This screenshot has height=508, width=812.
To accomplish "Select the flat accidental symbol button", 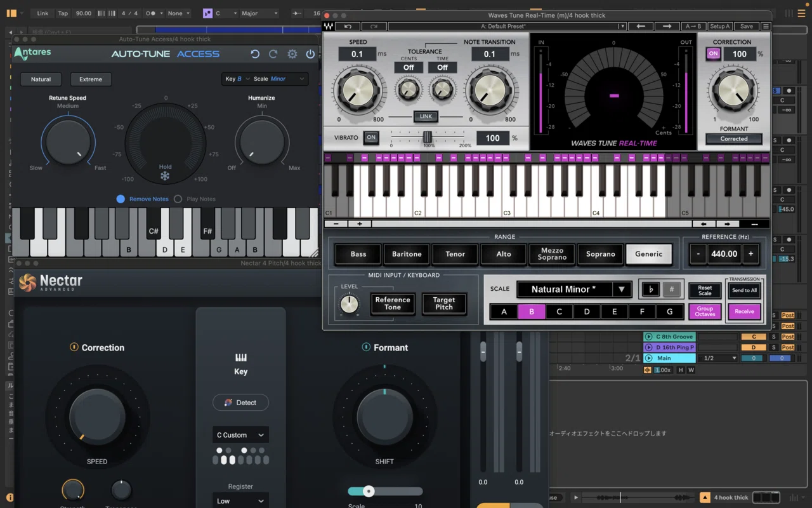I will [651, 290].
